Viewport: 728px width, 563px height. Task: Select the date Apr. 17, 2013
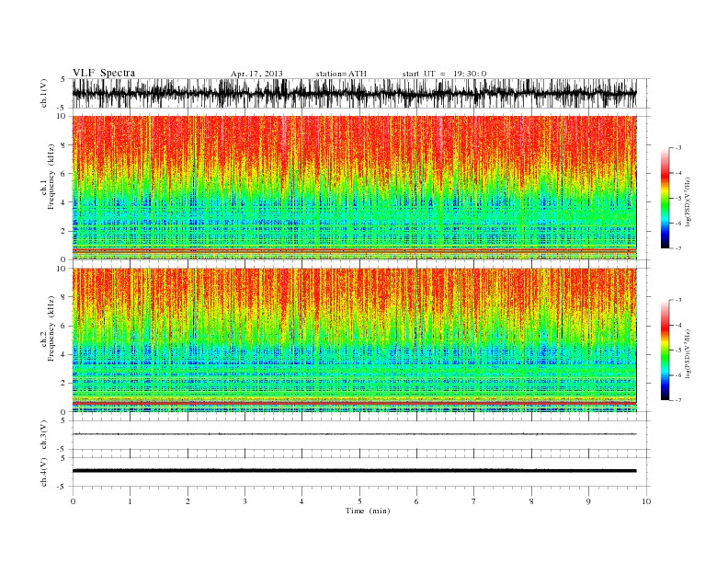[256, 74]
